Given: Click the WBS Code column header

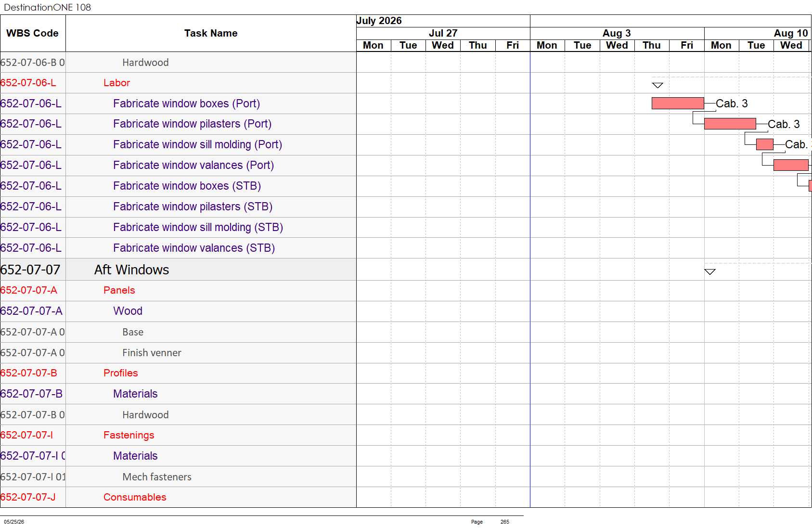Looking at the screenshot, I should coord(33,33).
